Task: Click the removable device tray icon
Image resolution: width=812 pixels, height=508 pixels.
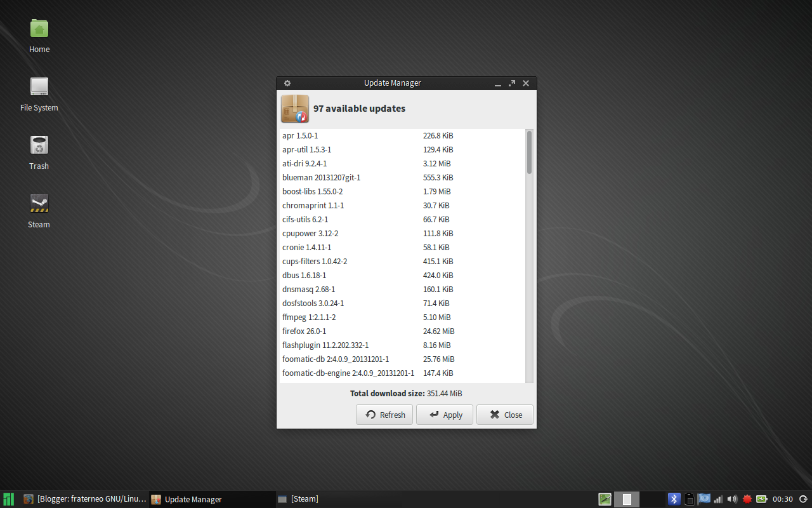Action: point(689,499)
